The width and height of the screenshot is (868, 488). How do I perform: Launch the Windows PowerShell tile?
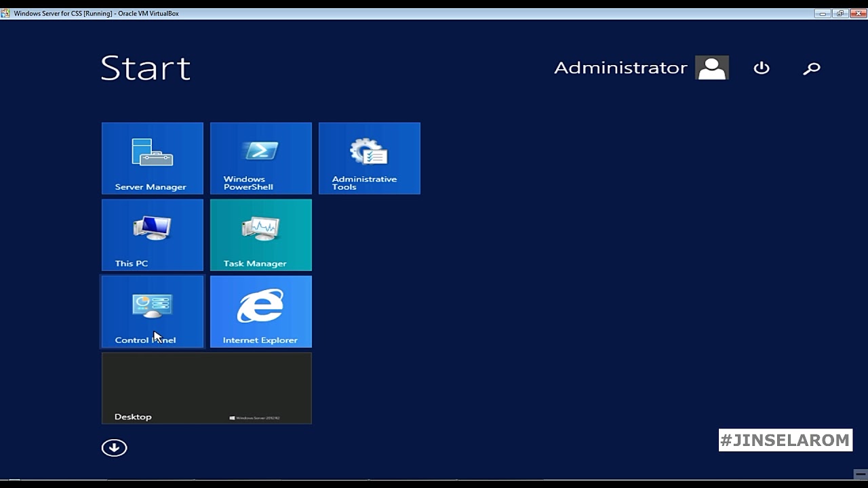[x=261, y=159]
